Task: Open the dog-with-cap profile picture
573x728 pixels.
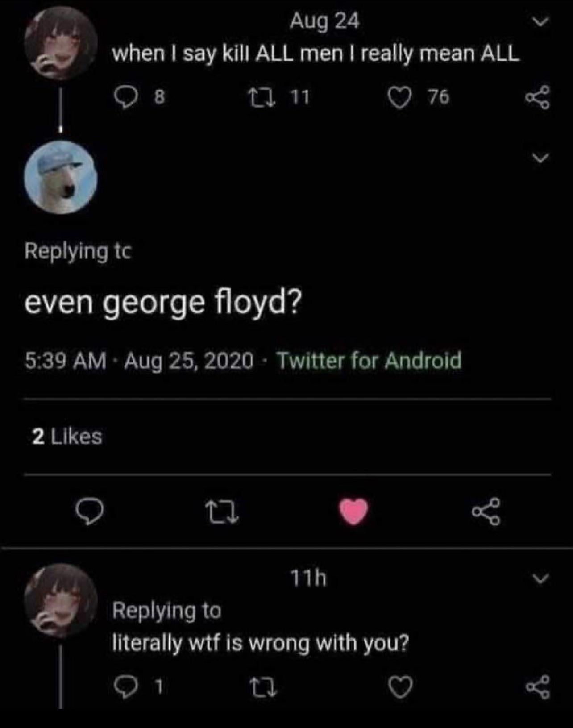Action: pos(60,177)
